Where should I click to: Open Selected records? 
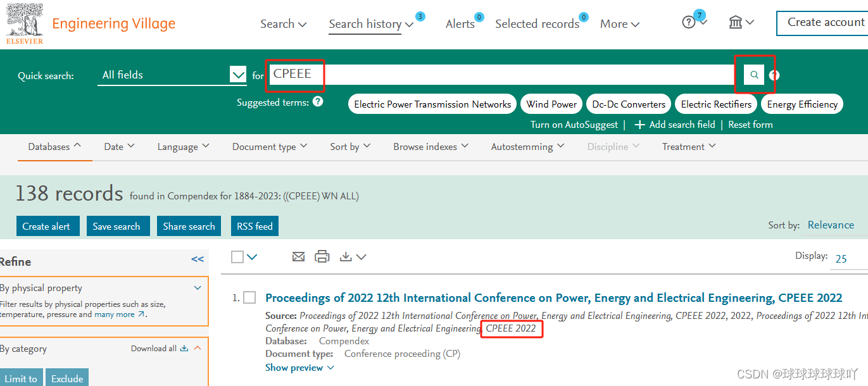click(537, 24)
